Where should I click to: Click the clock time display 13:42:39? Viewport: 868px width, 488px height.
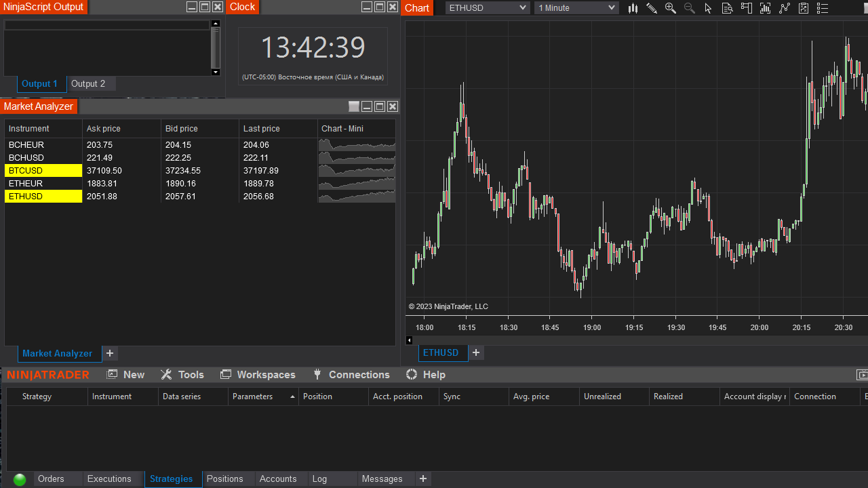click(313, 48)
